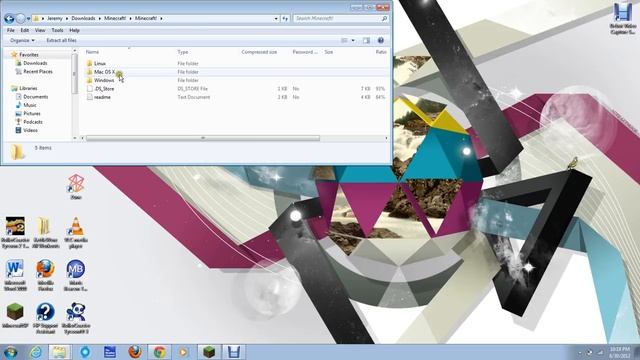Screen dimensions: 640x360
Task: Click the refresh button next to address bar
Action: click(x=285, y=18)
